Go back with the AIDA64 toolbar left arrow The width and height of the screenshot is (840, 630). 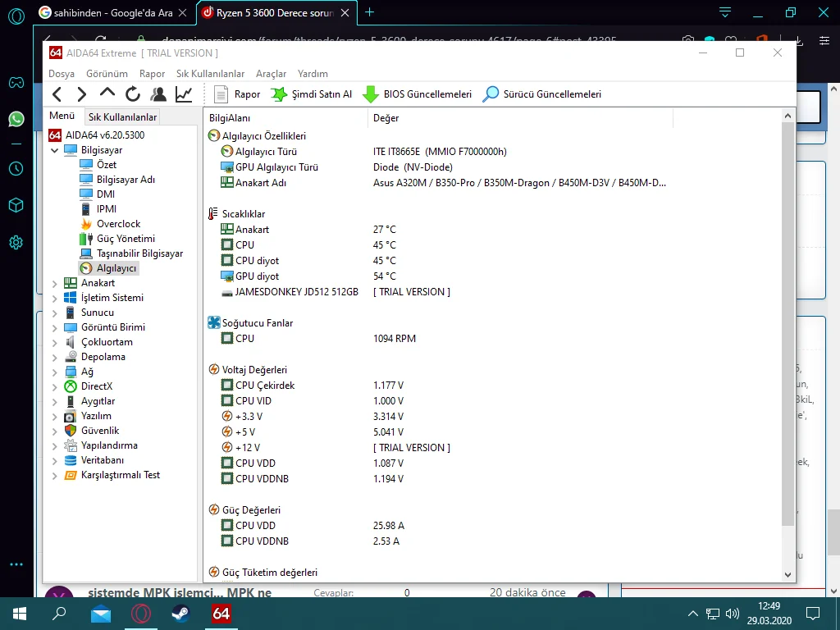pyautogui.click(x=57, y=94)
